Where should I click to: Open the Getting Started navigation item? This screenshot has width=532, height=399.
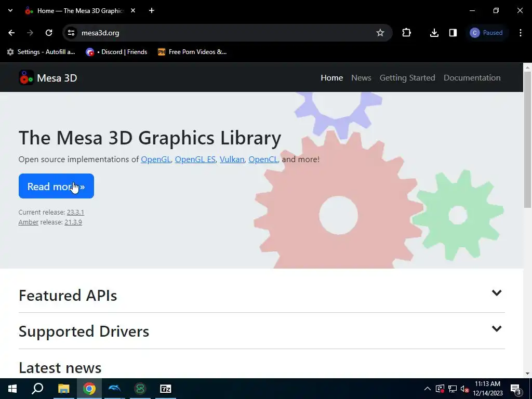coord(407,78)
